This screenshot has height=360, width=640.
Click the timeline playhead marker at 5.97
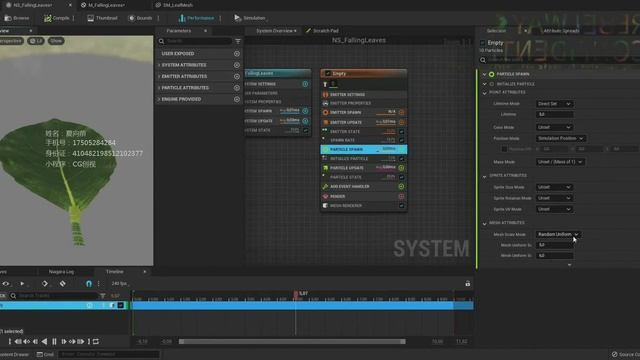coord(296,294)
